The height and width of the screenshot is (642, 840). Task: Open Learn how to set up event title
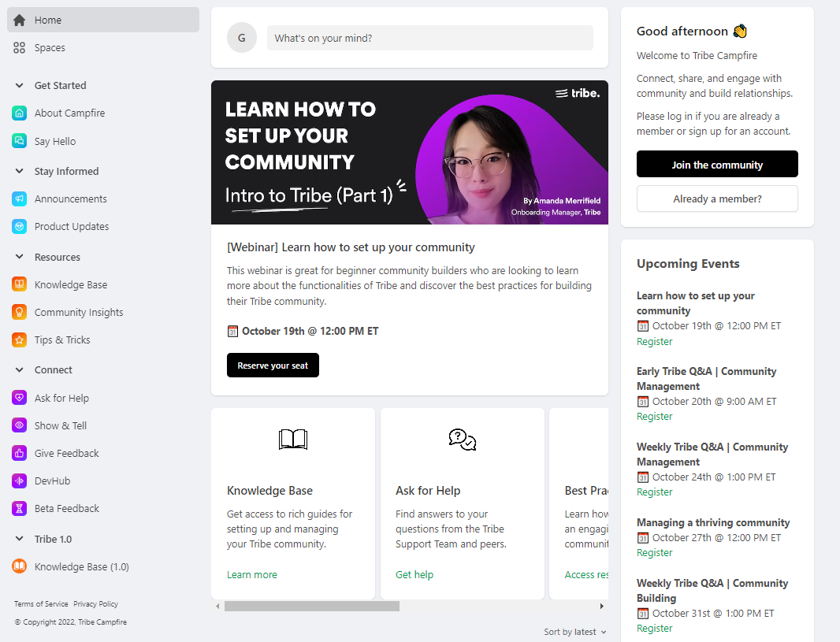point(695,303)
